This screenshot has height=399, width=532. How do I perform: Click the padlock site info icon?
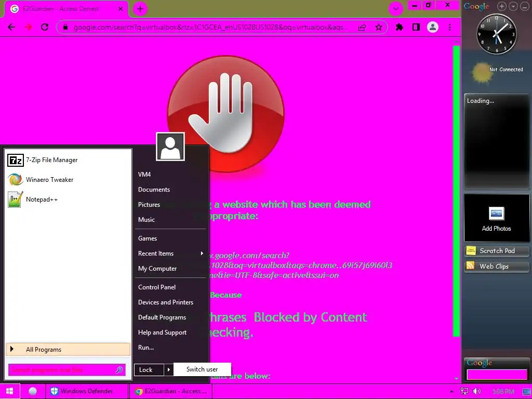click(x=65, y=27)
